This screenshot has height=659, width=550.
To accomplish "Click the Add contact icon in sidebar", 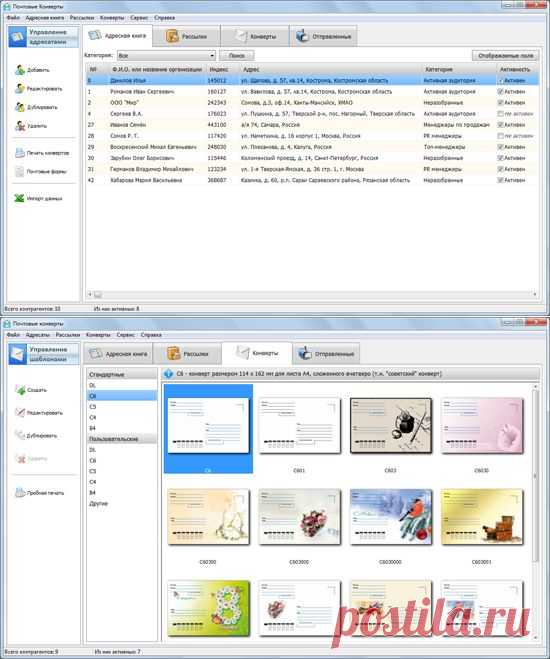I will (x=20, y=70).
